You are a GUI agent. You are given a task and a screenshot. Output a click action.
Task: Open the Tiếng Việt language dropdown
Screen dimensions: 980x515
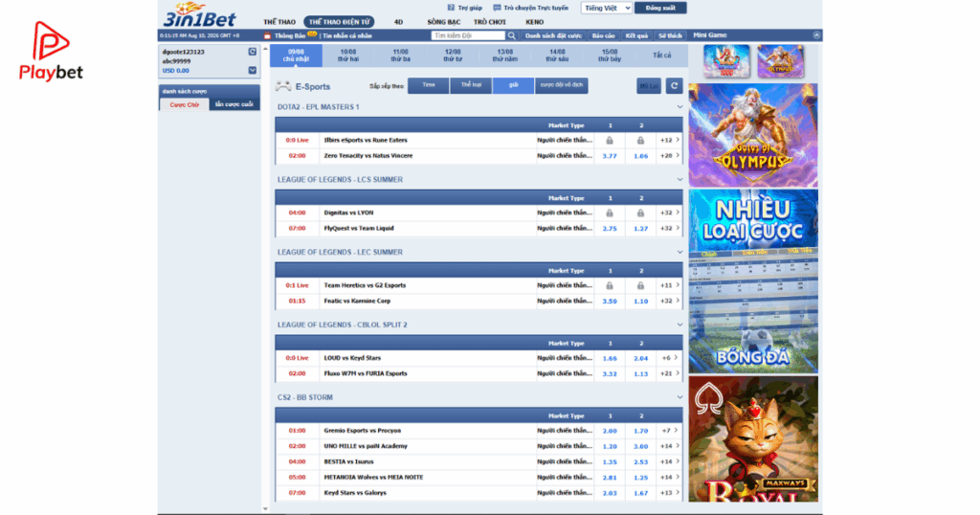606,8
